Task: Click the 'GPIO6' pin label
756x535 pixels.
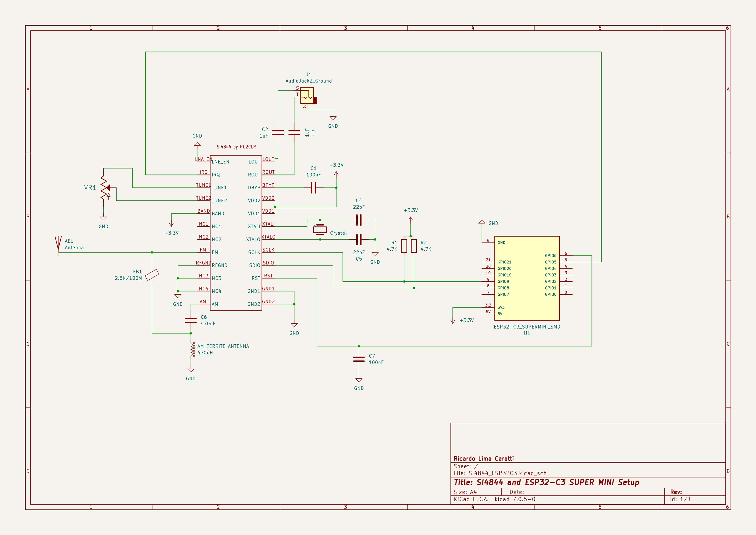Action: pyautogui.click(x=551, y=256)
